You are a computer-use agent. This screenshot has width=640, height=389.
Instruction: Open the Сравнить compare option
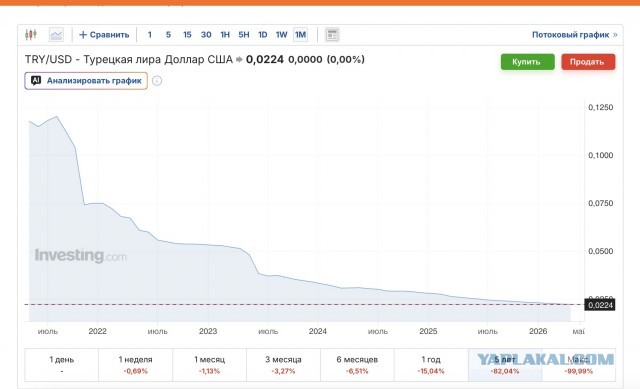point(104,35)
